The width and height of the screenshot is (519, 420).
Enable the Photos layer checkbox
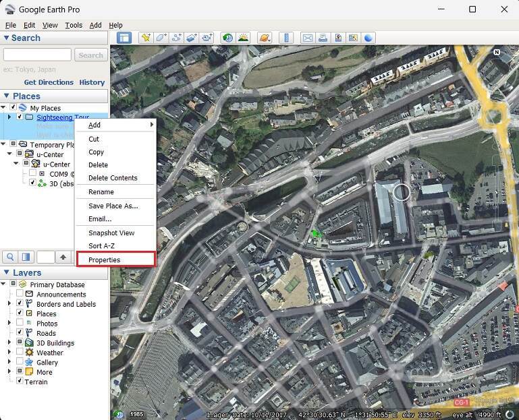coord(20,324)
